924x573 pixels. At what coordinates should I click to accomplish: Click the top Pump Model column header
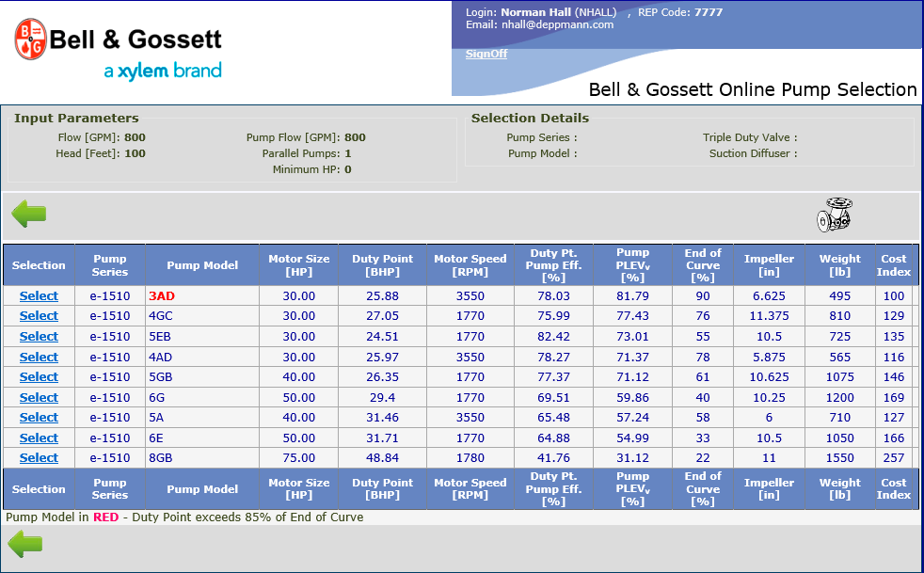pos(202,265)
